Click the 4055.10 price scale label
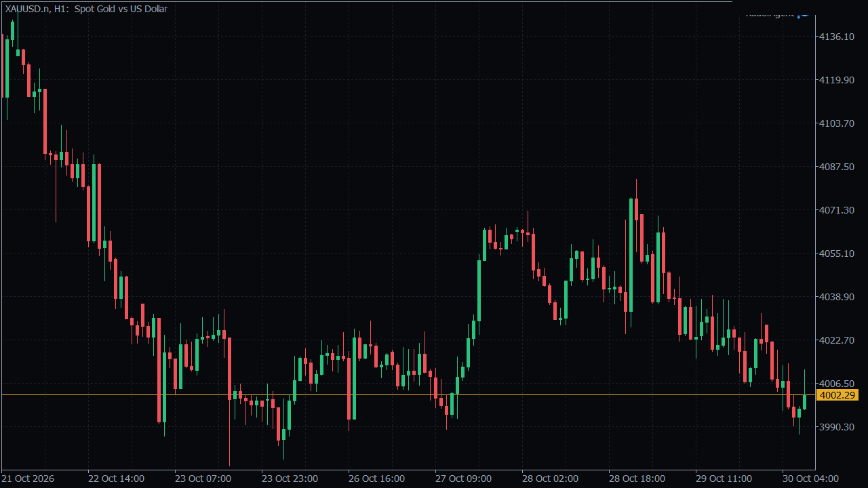 pyautogui.click(x=837, y=253)
